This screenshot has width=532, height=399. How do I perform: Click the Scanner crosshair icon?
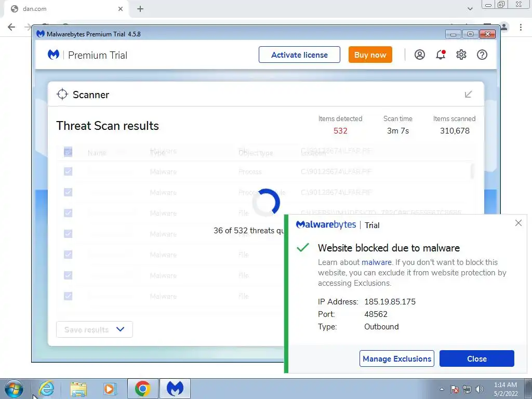pyautogui.click(x=62, y=95)
